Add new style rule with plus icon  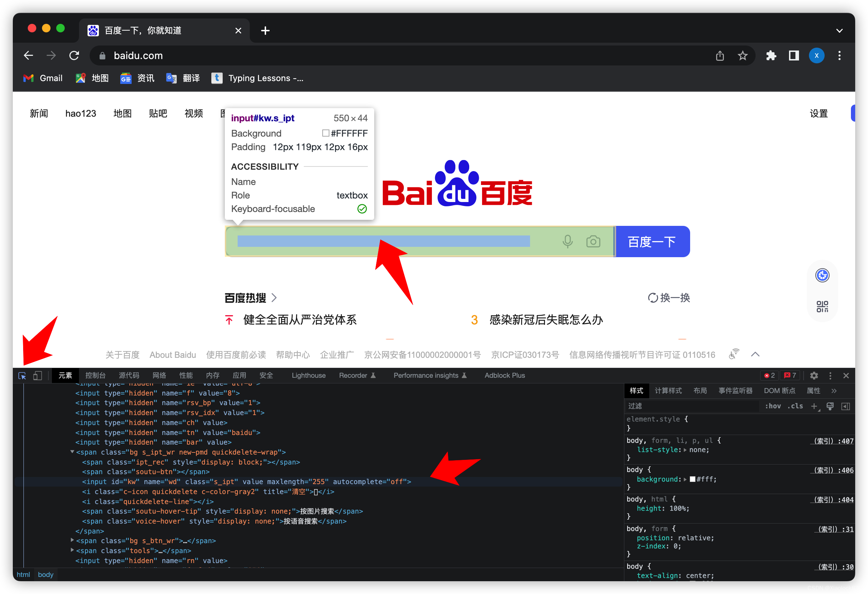coord(815,406)
